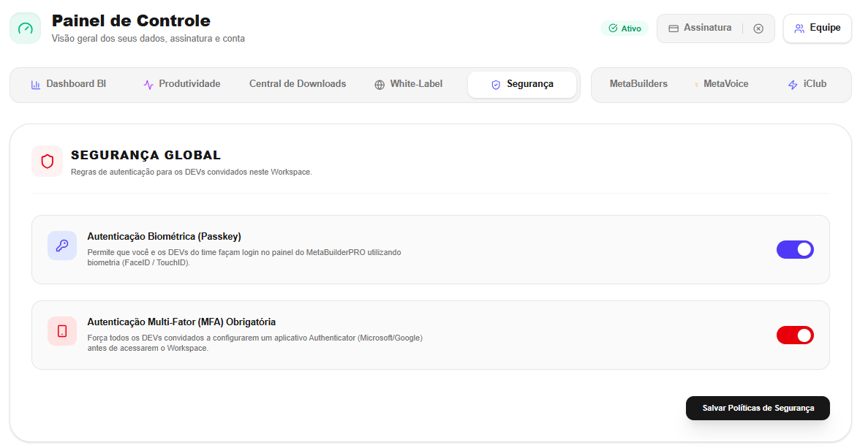Switch to the MetaVoice tab
868x448 pixels.
pyautogui.click(x=721, y=85)
